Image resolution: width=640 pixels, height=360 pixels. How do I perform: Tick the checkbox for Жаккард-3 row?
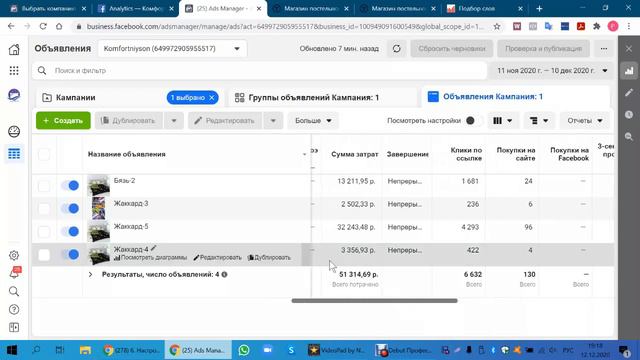[44, 209]
